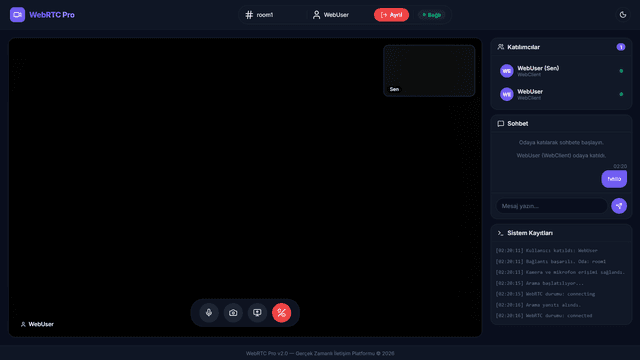Click 'WebUser (WebClient) odaya katıldı' notice
The width and height of the screenshot is (640, 360).
point(561,156)
